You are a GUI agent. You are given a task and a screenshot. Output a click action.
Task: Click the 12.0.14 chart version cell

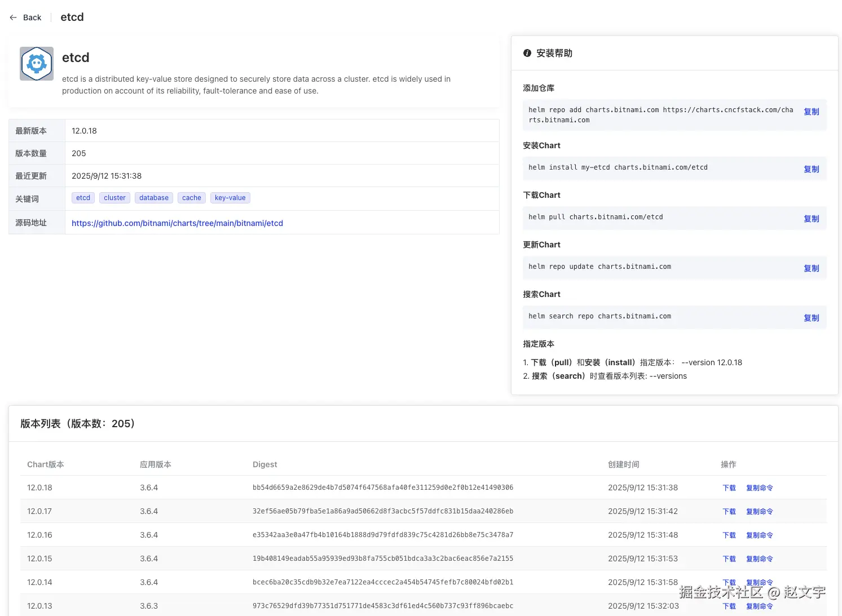39,582
